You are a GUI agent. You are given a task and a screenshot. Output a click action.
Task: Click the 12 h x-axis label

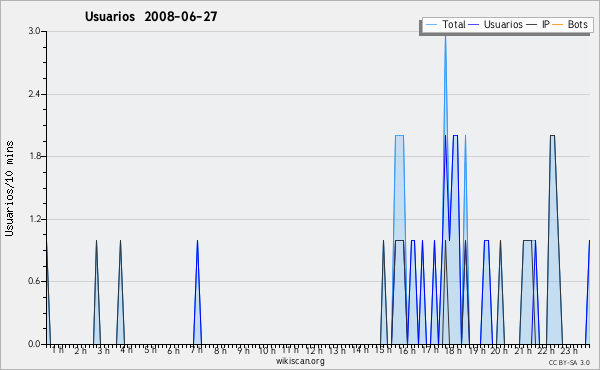click(x=314, y=350)
